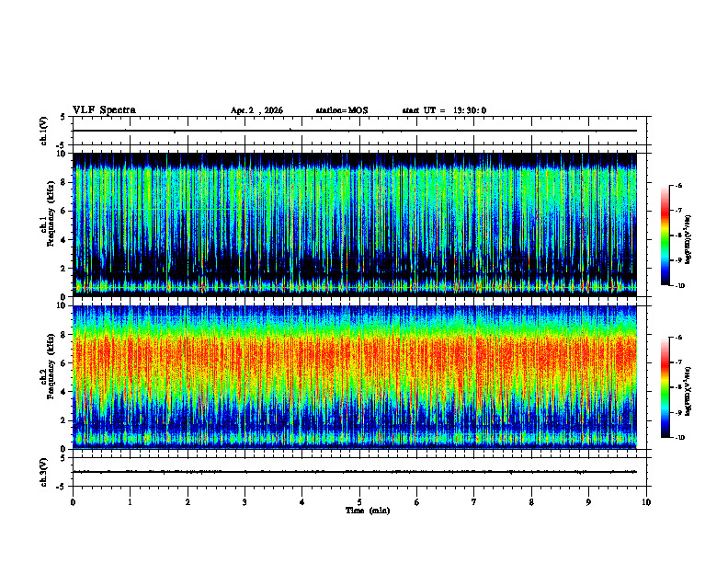Click the "6" kHz tick on ch.2 axis
The width and height of the screenshot is (728, 563).
click(x=64, y=363)
